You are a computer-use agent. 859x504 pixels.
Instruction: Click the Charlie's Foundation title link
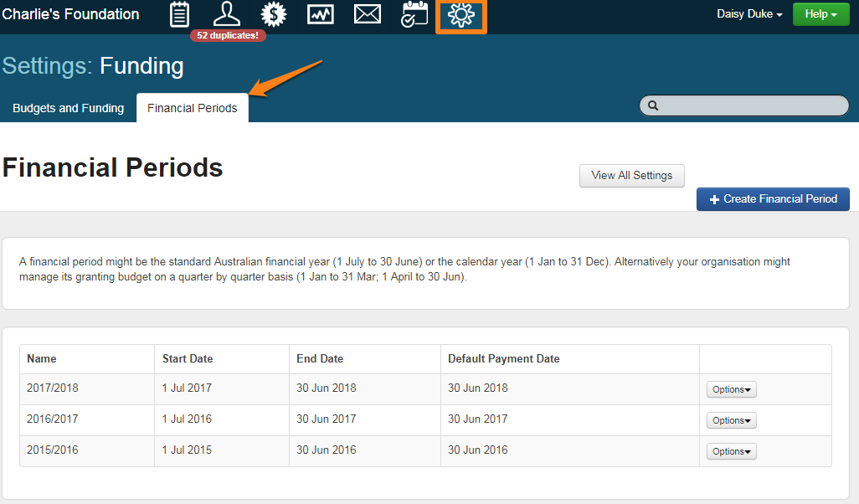coord(70,14)
